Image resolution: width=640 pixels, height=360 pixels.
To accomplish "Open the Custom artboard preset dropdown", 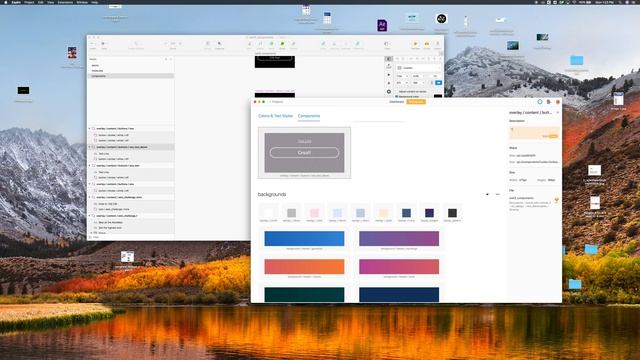I will 419,68.
